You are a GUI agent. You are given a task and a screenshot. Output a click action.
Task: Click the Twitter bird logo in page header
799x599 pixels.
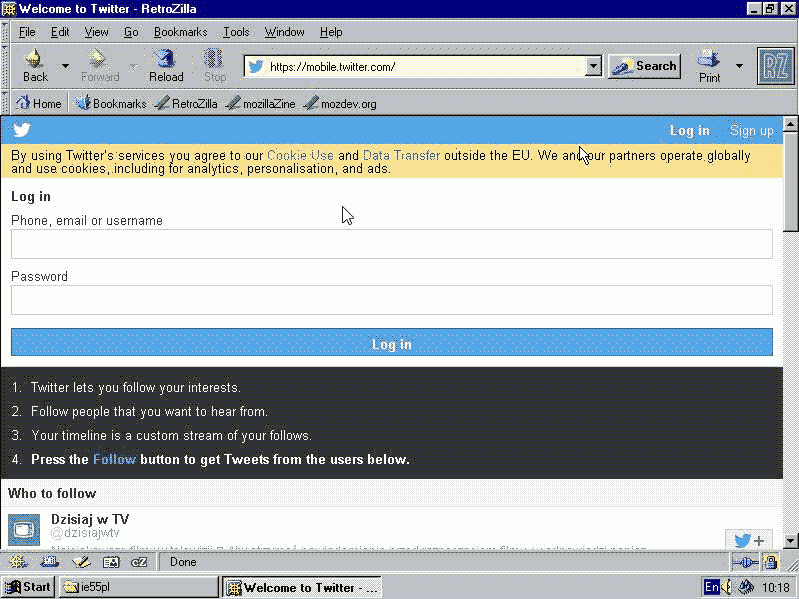(22, 130)
